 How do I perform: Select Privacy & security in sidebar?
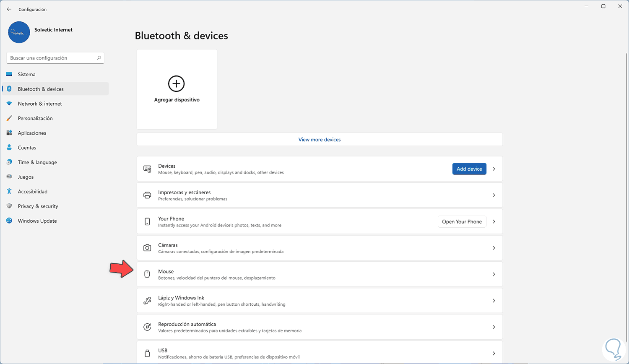point(38,206)
